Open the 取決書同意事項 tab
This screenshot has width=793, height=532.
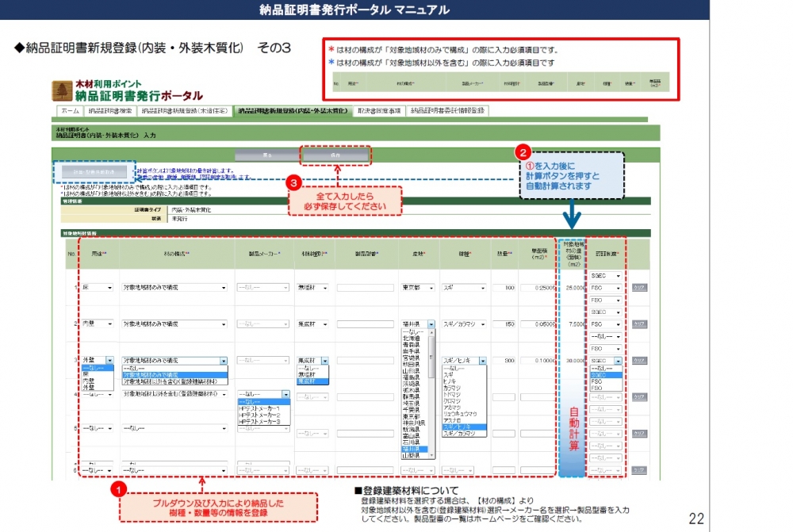(x=379, y=111)
